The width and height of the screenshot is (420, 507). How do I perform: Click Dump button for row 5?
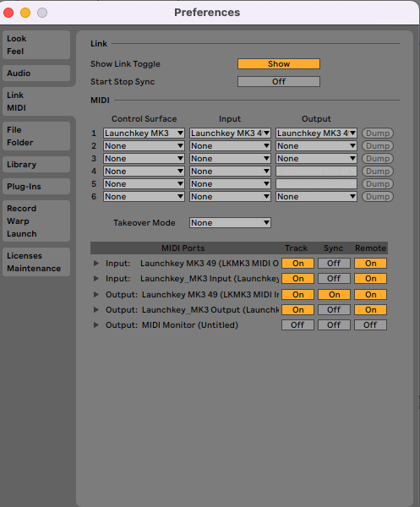377,183
